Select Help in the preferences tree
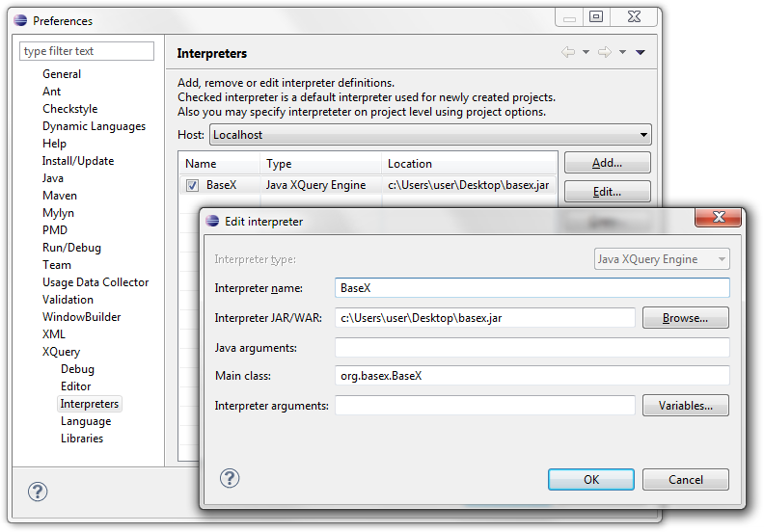 click(x=54, y=144)
